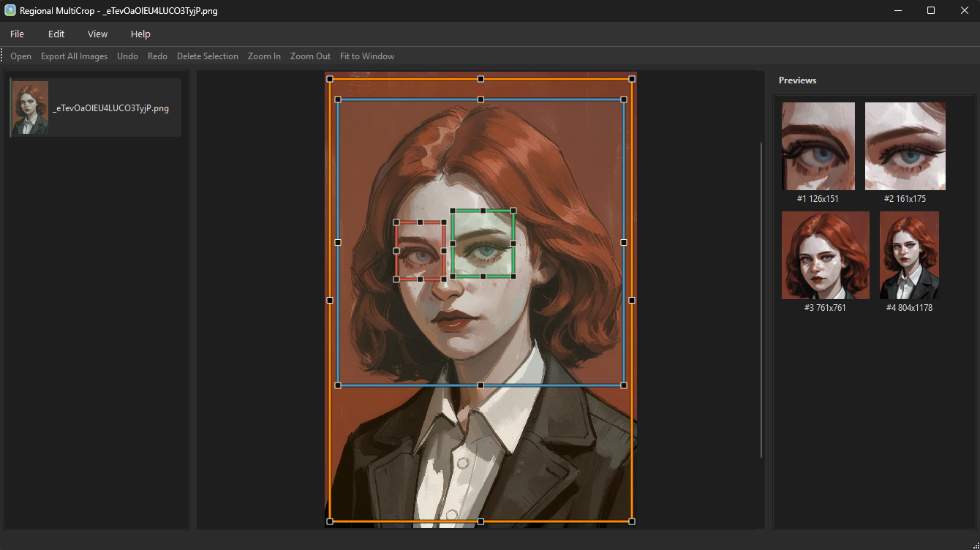Viewport: 980px width, 550px height.
Task: Open the View menu
Action: tap(97, 34)
